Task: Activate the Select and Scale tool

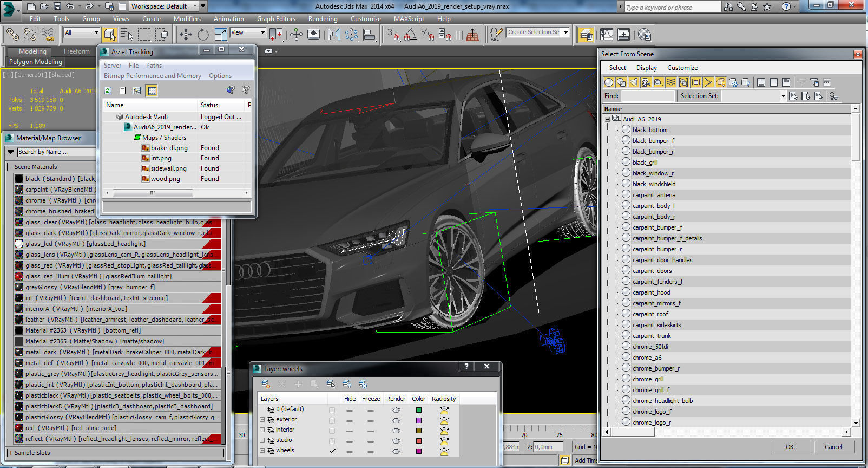Action: [x=221, y=35]
